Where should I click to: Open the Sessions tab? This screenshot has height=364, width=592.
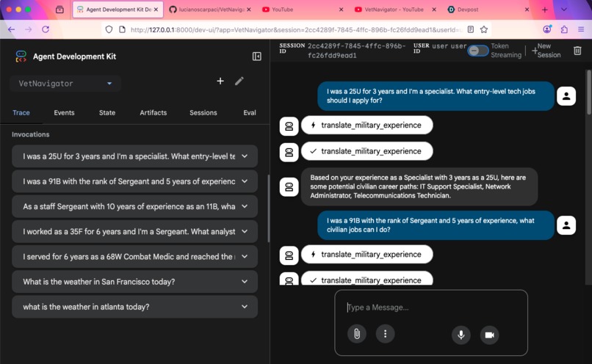coord(203,113)
